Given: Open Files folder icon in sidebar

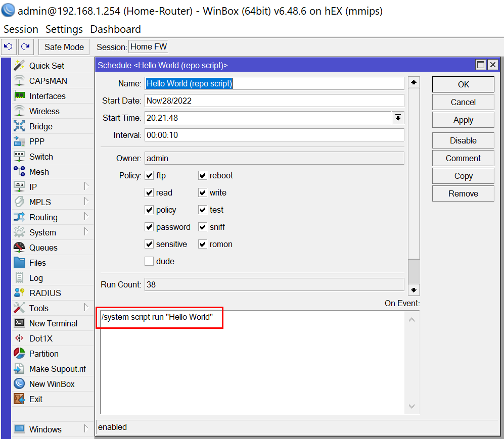Looking at the screenshot, I should (19, 263).
